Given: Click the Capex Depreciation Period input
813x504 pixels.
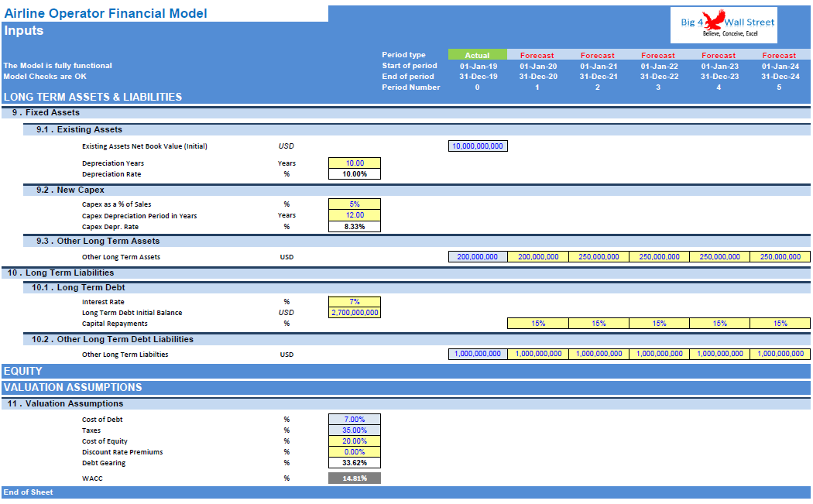Looking at the screenshot, I should click(355, 214).
